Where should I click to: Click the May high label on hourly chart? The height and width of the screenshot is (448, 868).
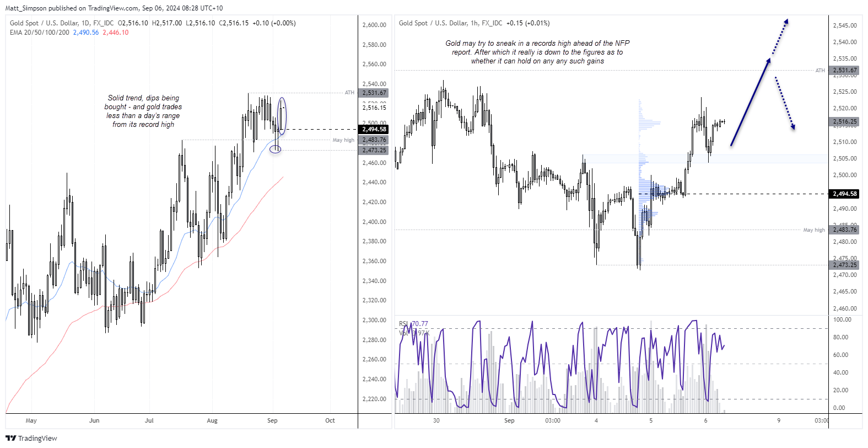click(814, 230)
